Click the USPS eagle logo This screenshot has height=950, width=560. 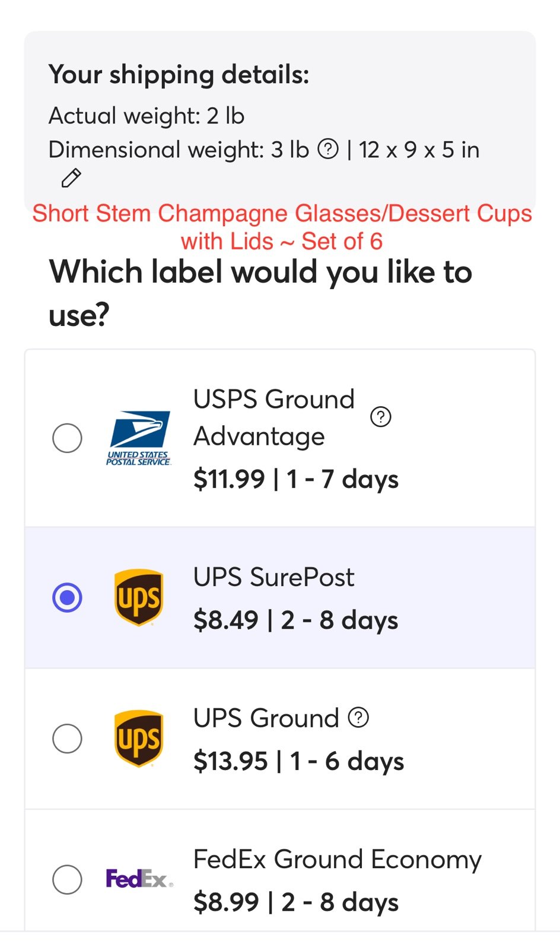pyautogui.click(x=139, y=438)
